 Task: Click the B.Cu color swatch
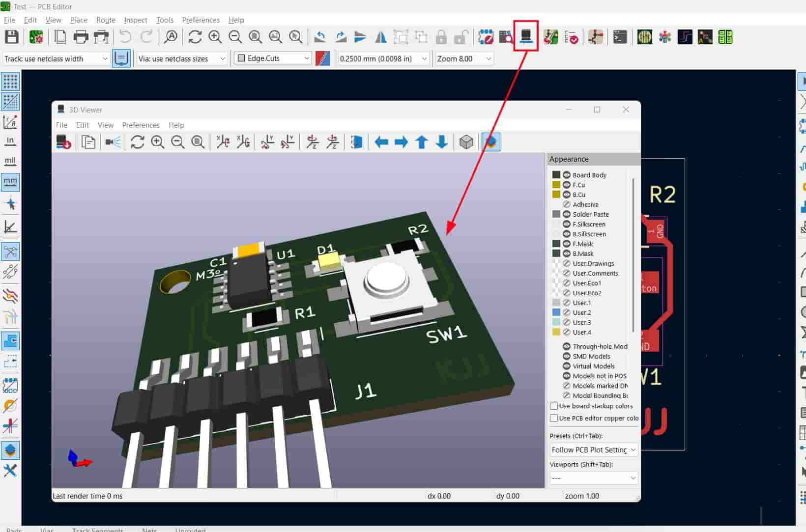click(x=556, y=195)
